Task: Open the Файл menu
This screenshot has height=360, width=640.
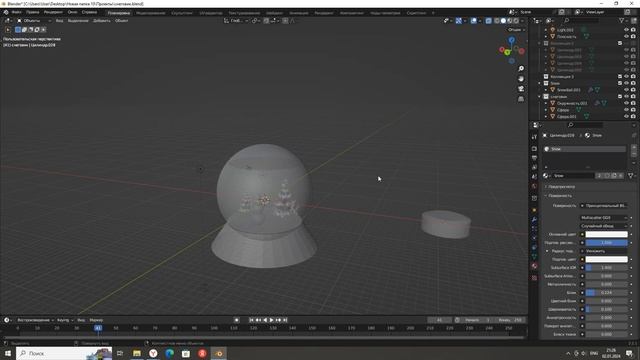Action: click(x=16, y=12)
